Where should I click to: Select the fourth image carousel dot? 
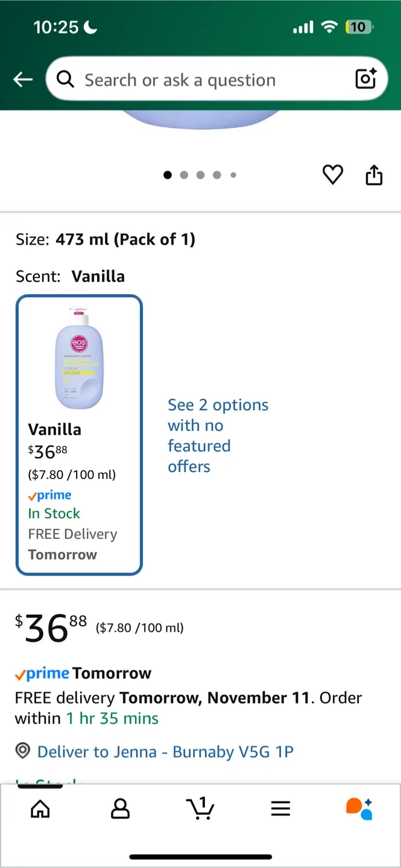[216, 175]
